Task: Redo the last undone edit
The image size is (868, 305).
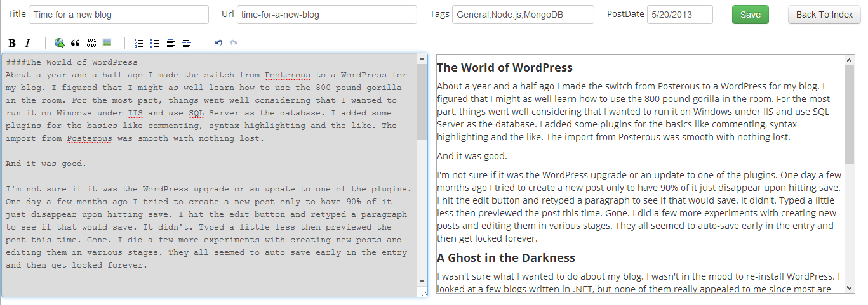Action: coord(234,43)
